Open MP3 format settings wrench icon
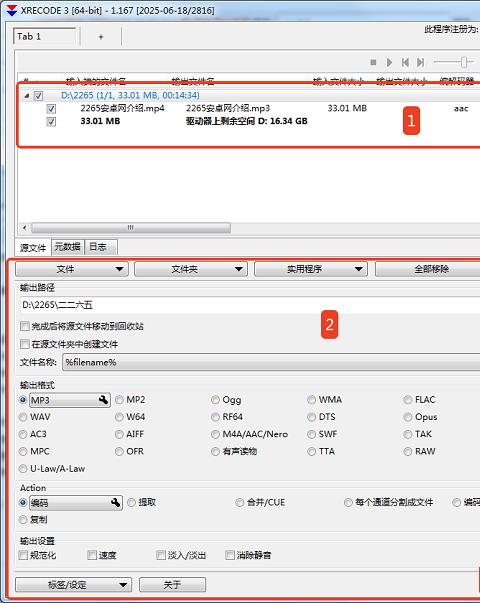Viewport: 480px width, 603px height. tap(103, 400)
